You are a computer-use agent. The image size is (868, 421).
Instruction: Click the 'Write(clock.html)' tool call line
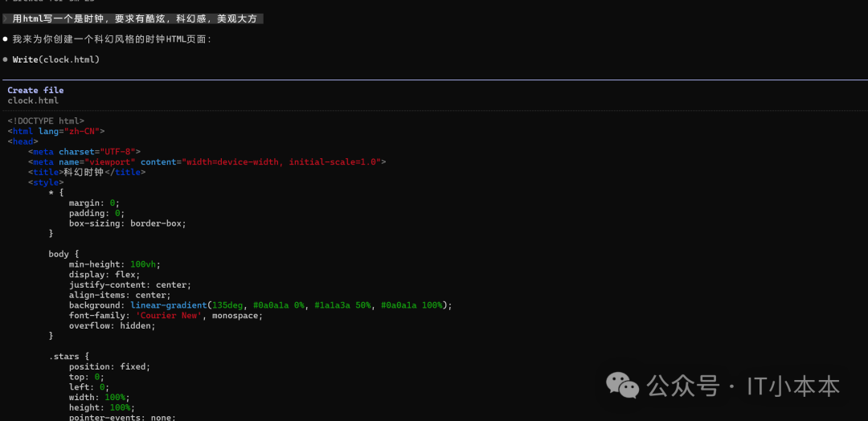pyautogui.click(x=56, y=59)
